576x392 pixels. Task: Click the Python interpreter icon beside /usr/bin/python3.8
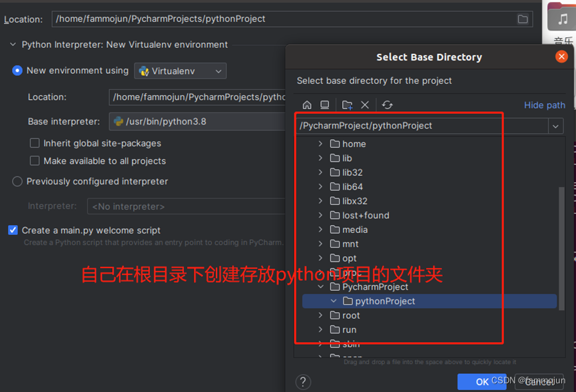pos(118,121)
